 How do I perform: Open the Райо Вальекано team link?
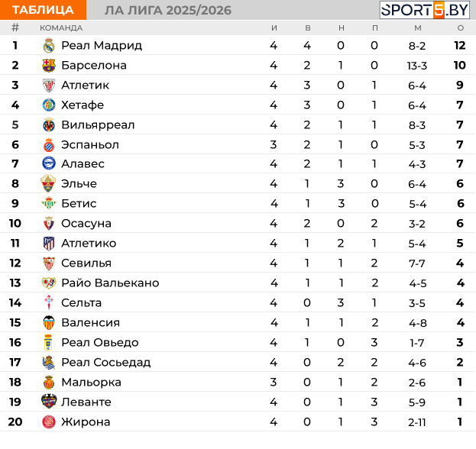point(110,283)
